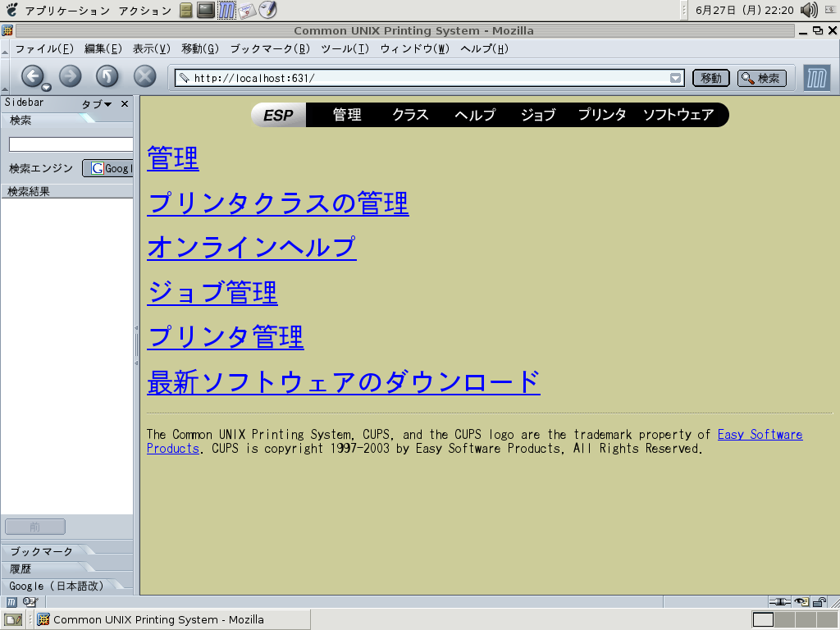Click the notification area icon beside the speaker

click(x=830, y=10)
